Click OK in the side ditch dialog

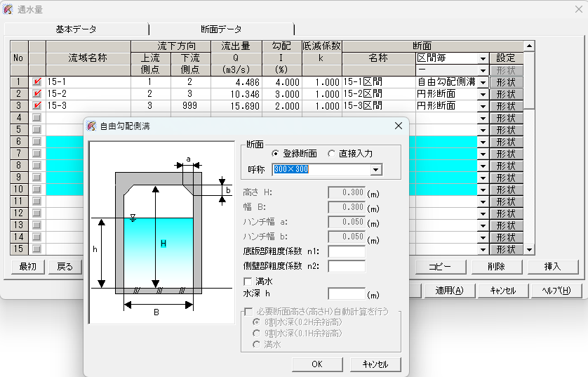tap(316, 364)
